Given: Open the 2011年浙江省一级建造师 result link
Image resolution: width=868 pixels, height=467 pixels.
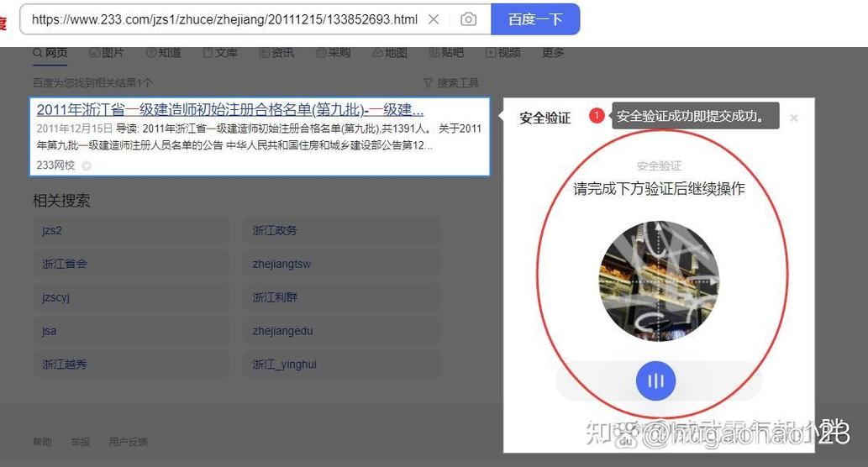Looking at the screenshot, I should (x=229, y=109).
